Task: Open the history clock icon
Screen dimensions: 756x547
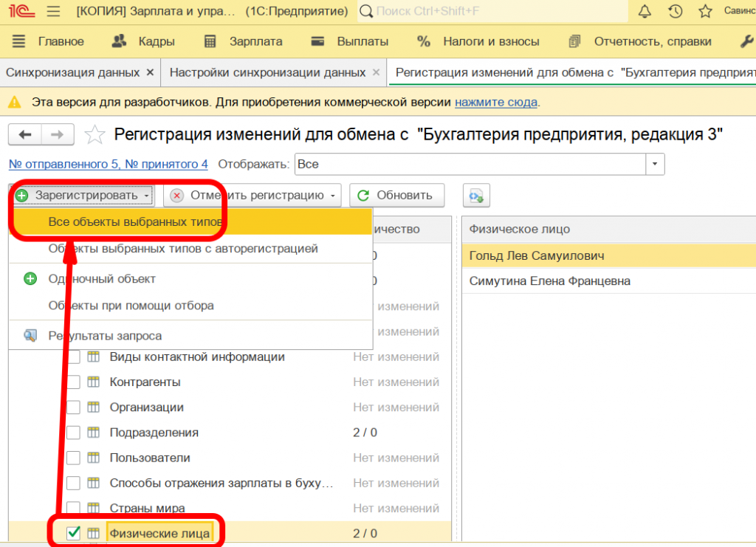Action: tap(675, 11)
